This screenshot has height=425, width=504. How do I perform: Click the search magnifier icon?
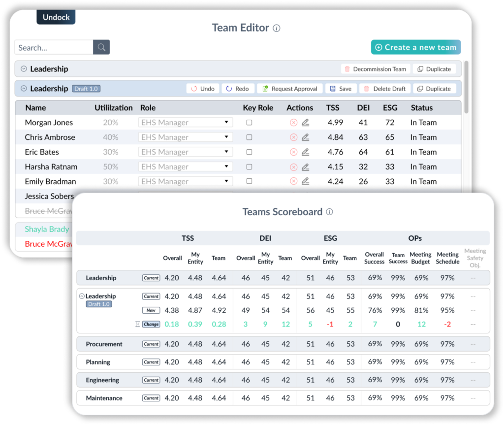tap(101, 47)
